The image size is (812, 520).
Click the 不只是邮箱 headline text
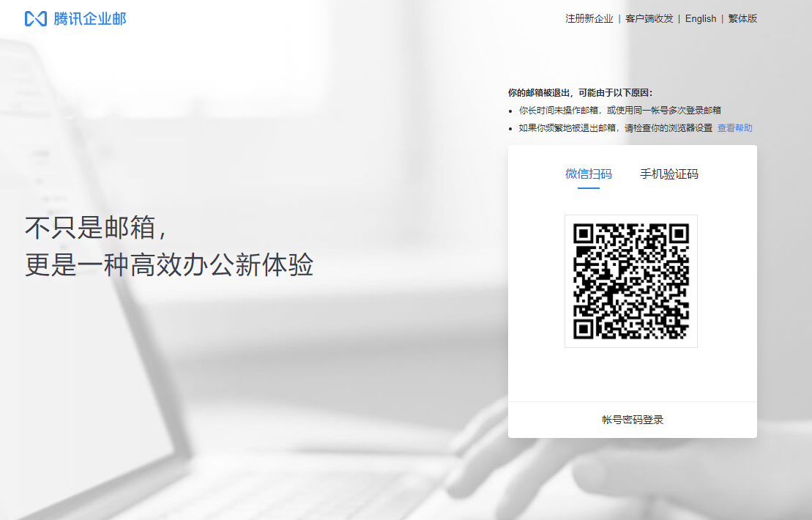coord(95,228)
